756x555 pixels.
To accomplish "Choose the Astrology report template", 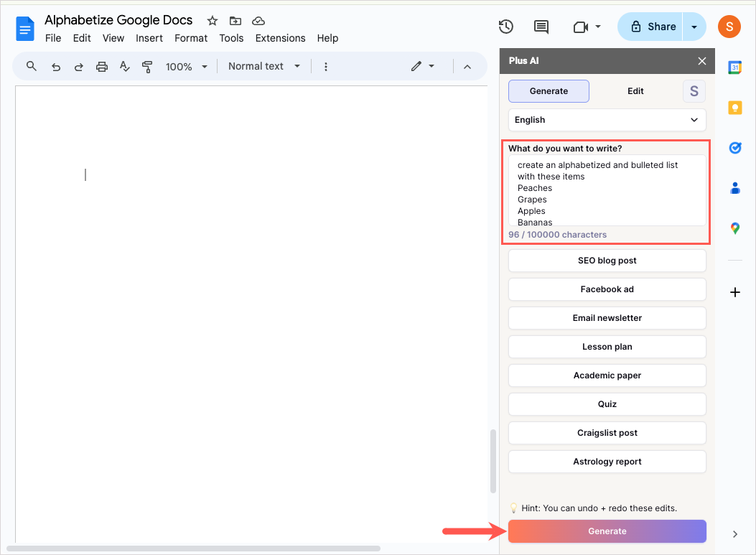I will coord(607,462).
